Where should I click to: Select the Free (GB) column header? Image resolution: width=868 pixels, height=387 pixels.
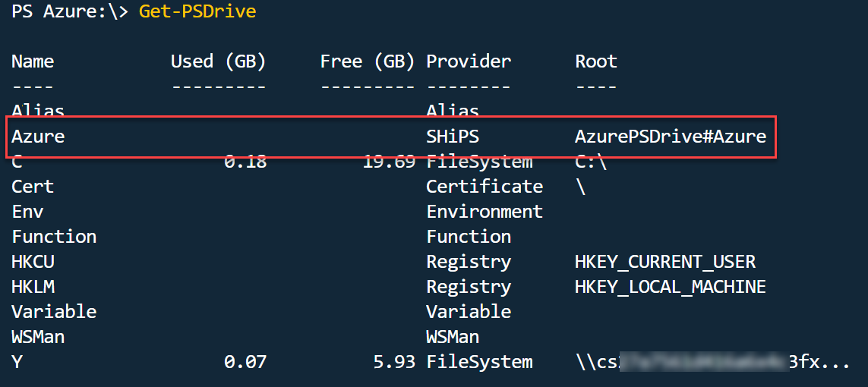[x=368, y=61]
